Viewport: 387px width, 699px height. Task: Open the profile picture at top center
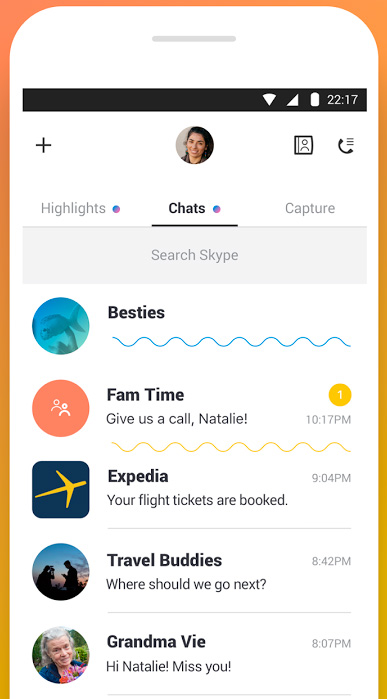194,145
